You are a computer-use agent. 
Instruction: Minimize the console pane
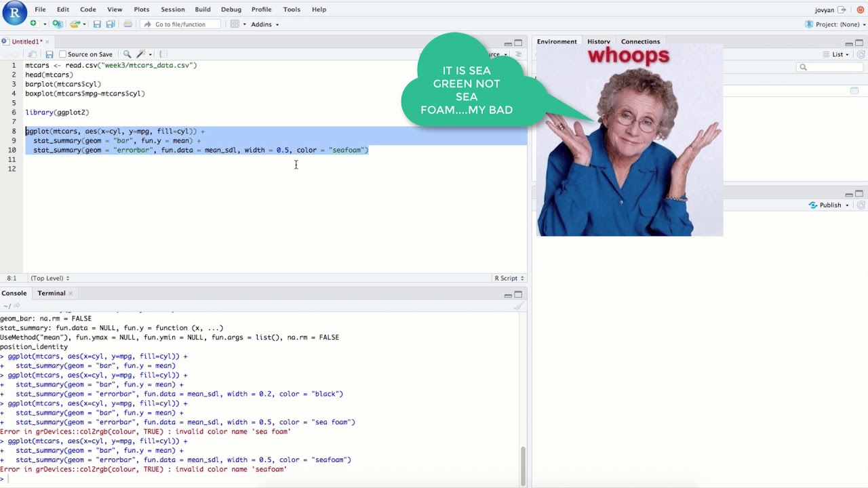(508, 294)
